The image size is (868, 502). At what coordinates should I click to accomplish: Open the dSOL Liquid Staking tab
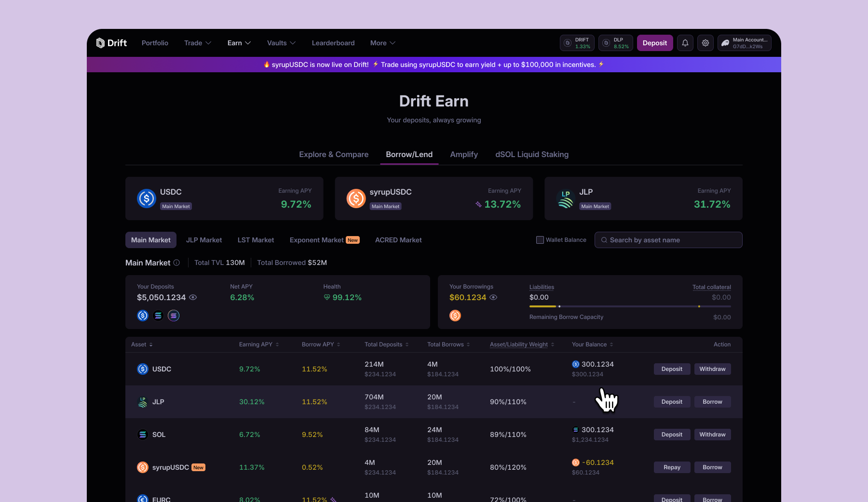point(532,155)
